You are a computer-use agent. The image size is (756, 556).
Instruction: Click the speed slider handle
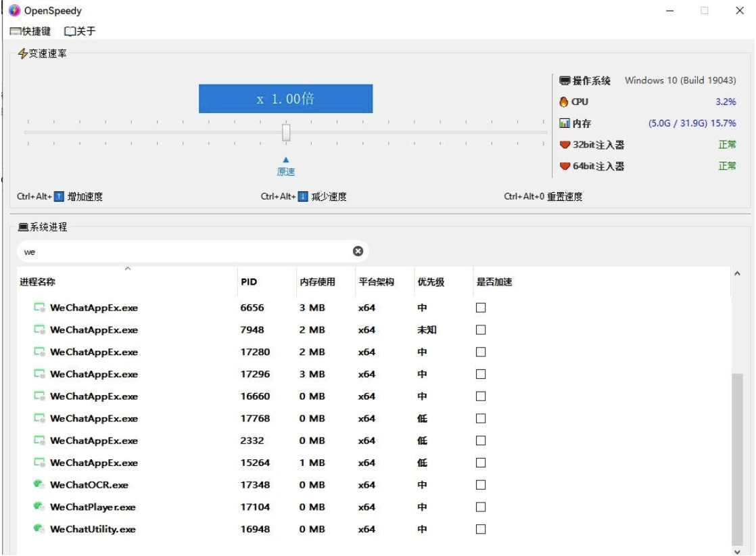(286, 133)
